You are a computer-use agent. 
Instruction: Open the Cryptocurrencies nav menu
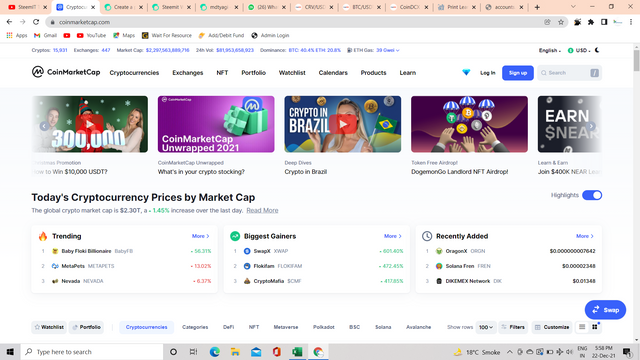point(134,73)
